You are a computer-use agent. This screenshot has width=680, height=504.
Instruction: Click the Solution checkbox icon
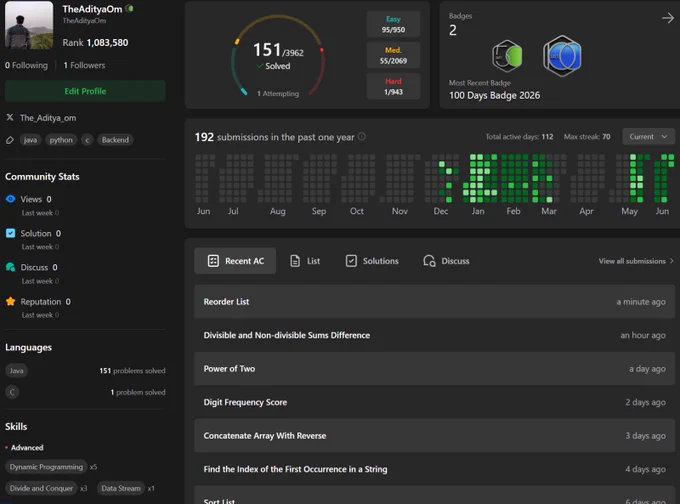pyautogui.click(x=10, y=233)
